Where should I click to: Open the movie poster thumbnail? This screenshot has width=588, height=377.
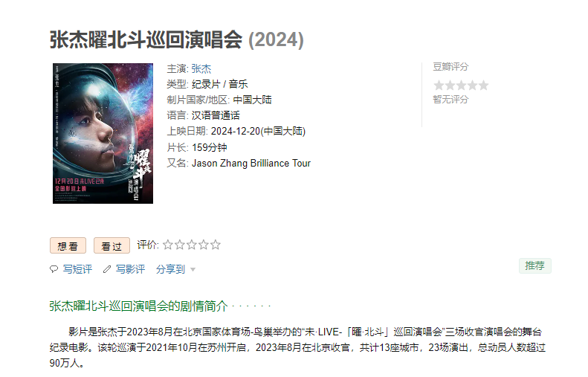tap(103, 133)
